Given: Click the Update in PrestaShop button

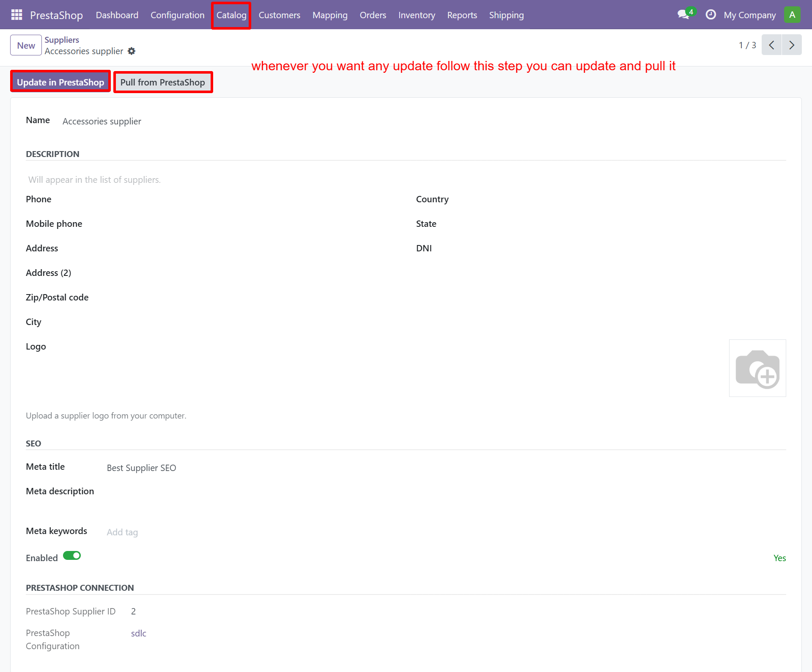Looking at the screenshot, I should point(60,82).
